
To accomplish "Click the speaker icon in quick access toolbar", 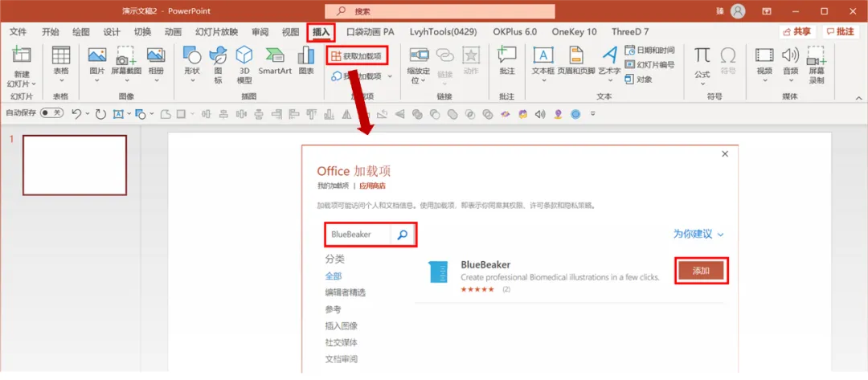I will point(540,114).
